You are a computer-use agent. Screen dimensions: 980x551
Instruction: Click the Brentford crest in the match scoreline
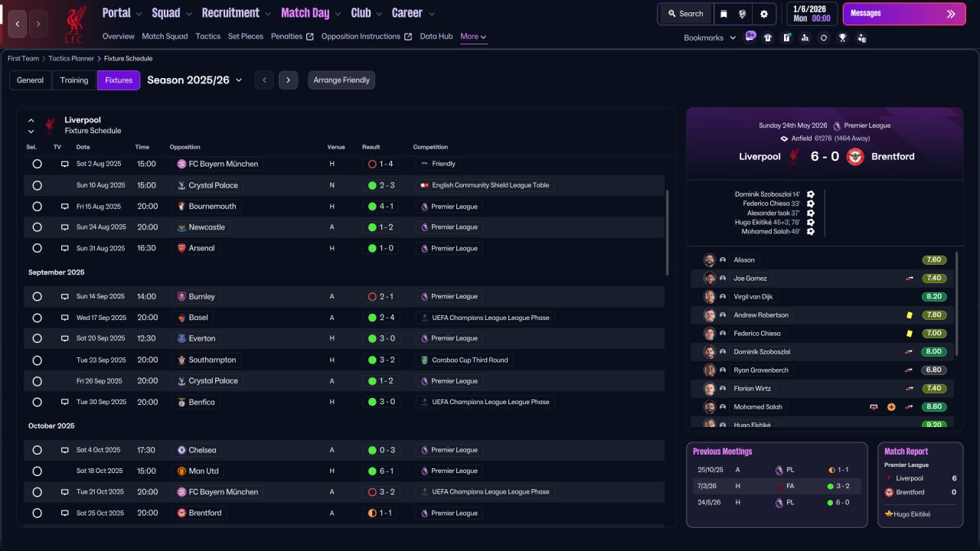click(855, 157)
